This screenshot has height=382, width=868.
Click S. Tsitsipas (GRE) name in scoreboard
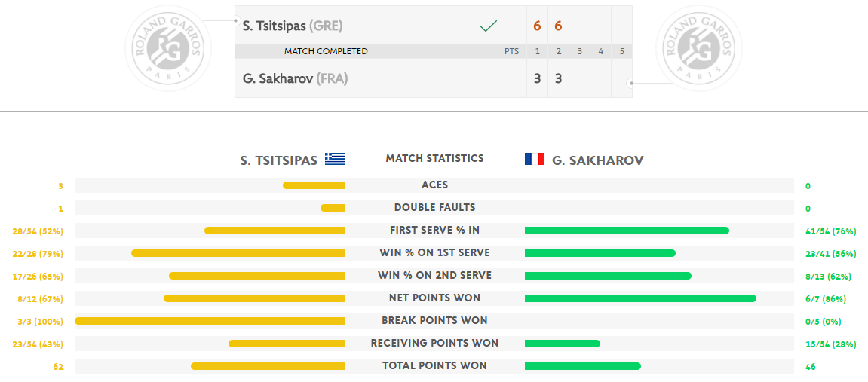click(293, 26)
